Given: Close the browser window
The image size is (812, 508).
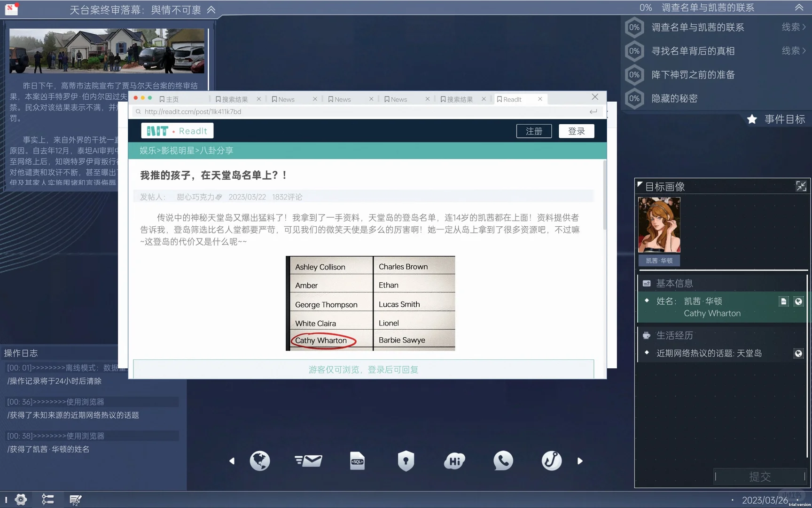Looking at the screenshot, I should (x=595, y=97).
